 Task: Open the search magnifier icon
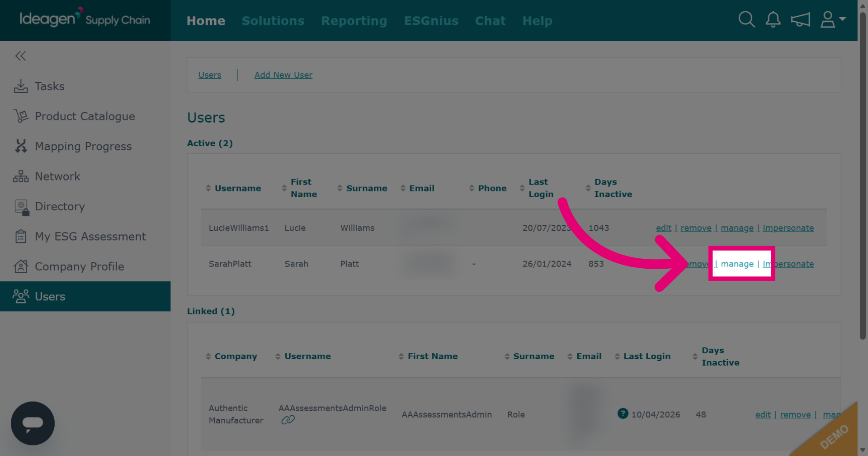pos(746,19)
